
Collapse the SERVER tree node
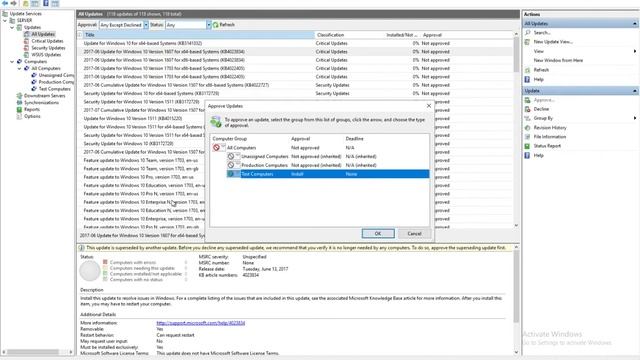(x=5, y=20)
